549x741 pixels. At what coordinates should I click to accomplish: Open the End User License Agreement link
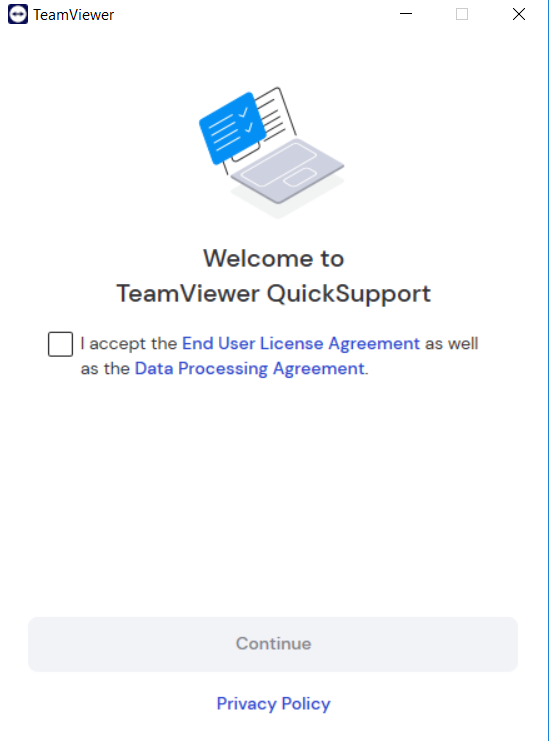300,344
